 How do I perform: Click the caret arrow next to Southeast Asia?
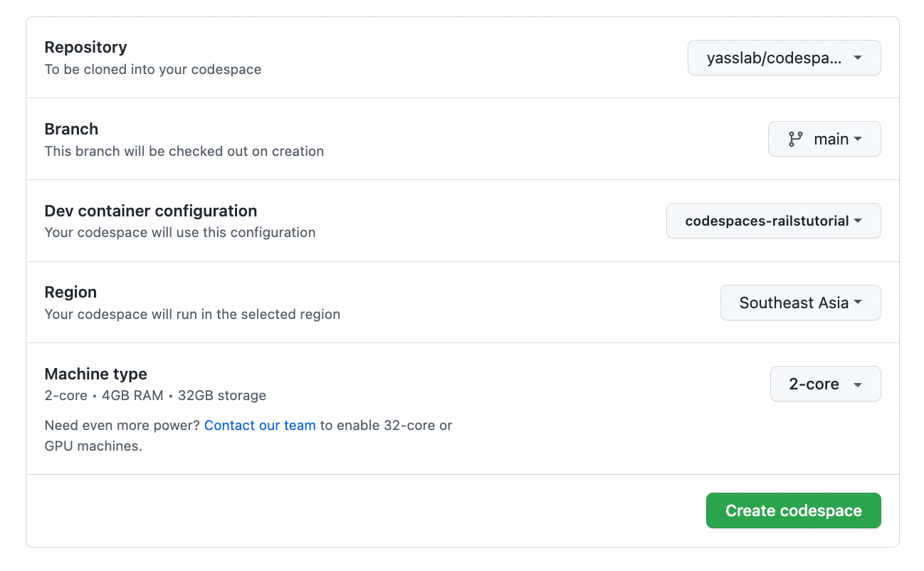pyautogui.click(x=858, y=303)
